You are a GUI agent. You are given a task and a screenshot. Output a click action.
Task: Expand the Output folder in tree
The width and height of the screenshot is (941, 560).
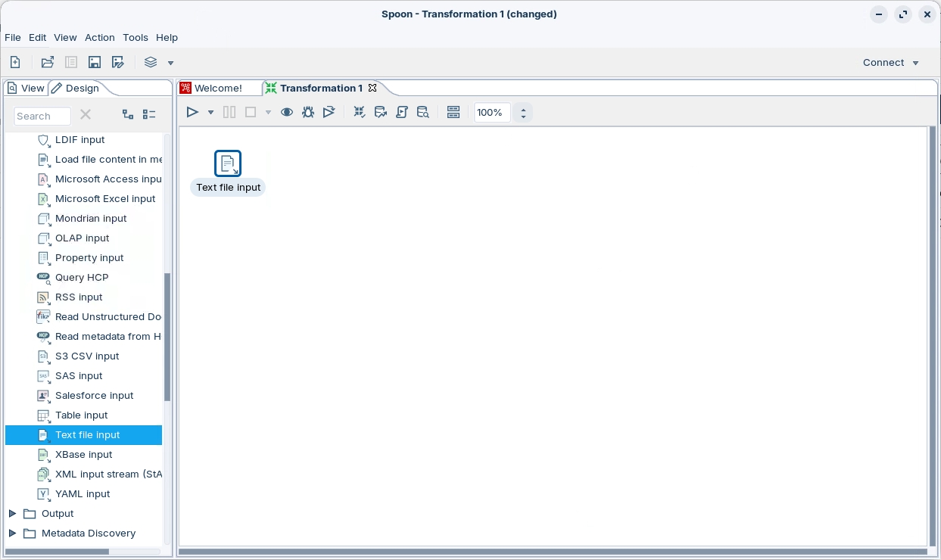12,514
